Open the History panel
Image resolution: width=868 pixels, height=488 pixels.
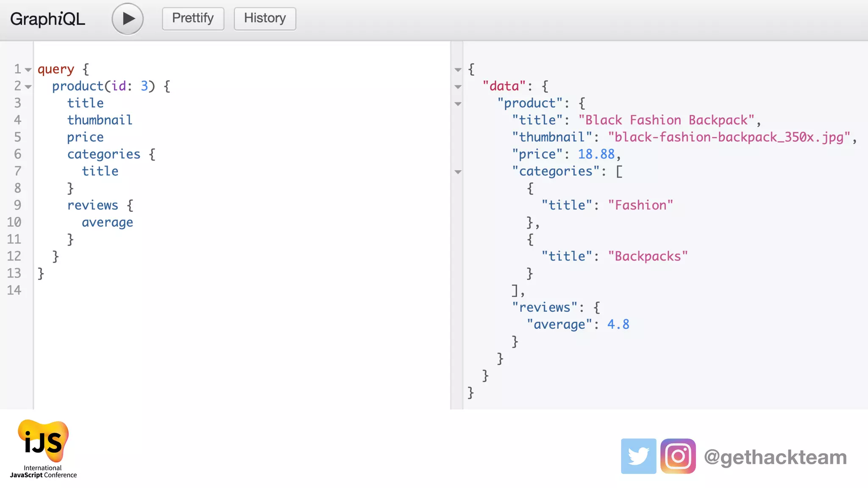(265, 19)
